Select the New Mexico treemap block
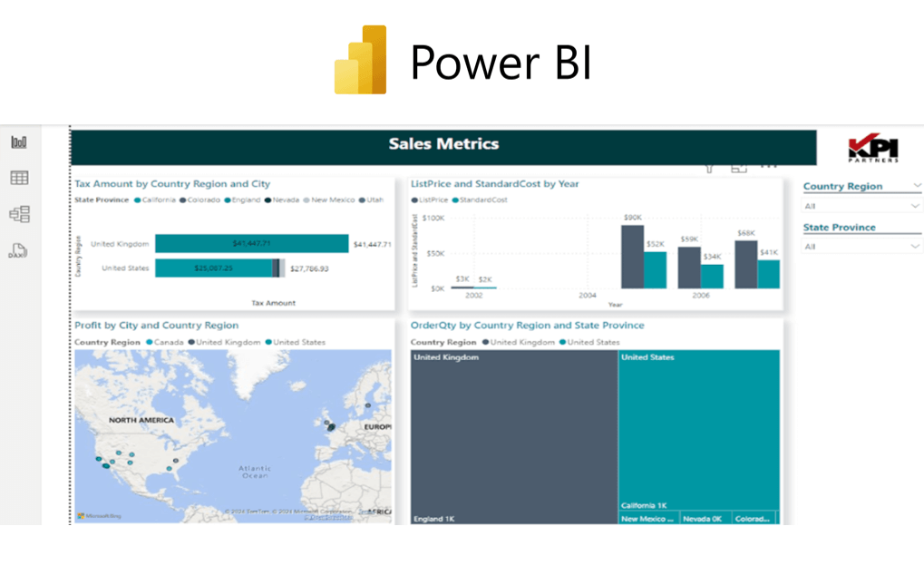 click(647, 519)
